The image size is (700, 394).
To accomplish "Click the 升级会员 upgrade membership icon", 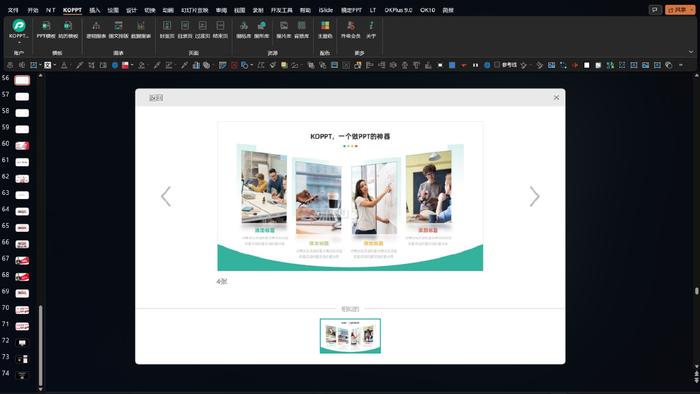I will (350, 29).
